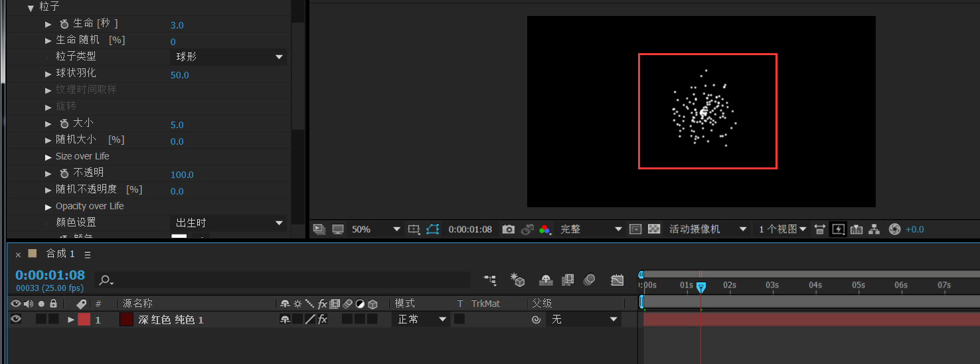This screenshot has height=364, width=980.
Task: Take a snapshot with camera icon
Action: (x=509, y=229)
